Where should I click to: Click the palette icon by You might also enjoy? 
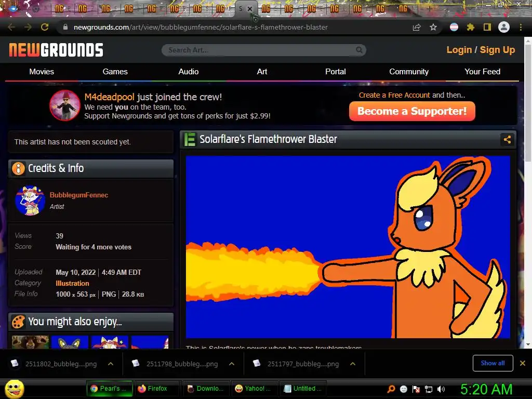click(18, 322)
